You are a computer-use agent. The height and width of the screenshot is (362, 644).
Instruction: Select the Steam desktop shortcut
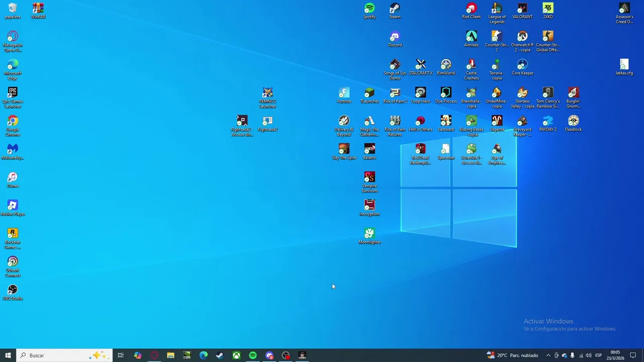point(395,11)
